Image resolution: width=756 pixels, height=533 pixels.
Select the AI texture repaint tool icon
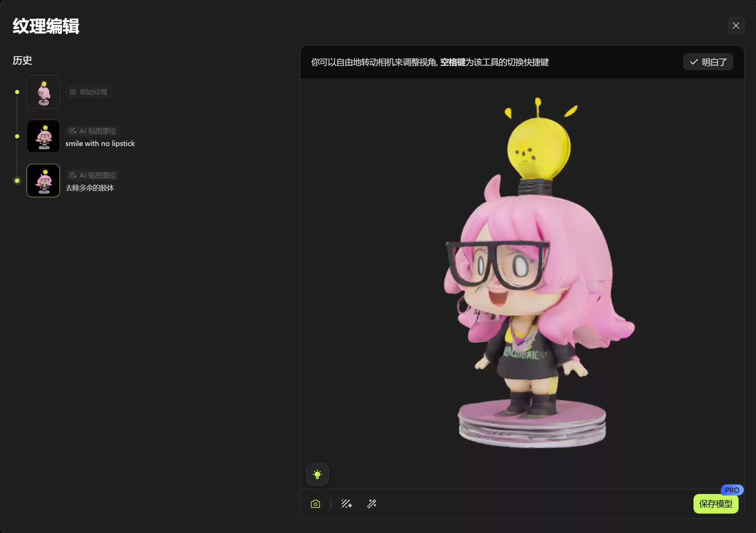coord(347,504)
